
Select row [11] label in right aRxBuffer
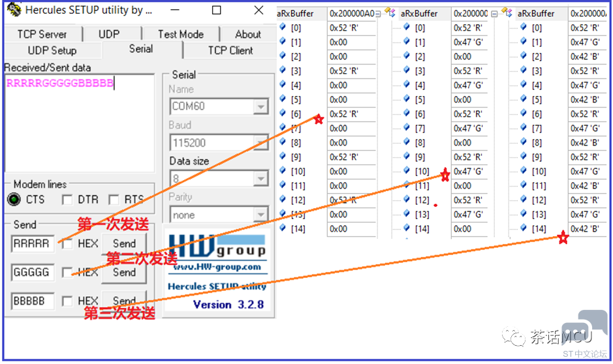coord(539,186)
